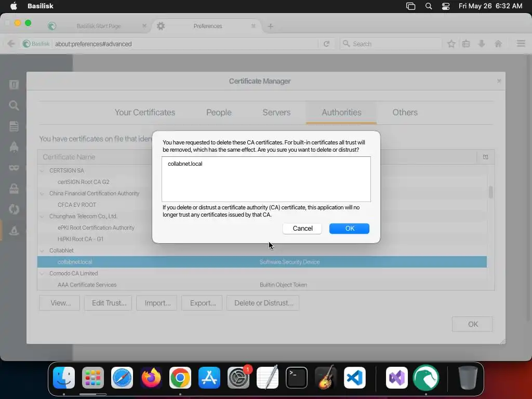532x399 pixels.
Task: Open a new browser tab with plus
Action: click(x=270, y=26)
